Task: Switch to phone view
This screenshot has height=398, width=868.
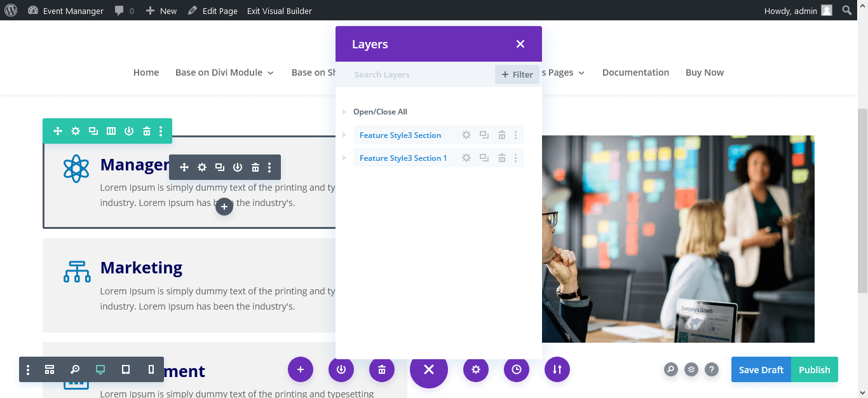Action: [151, 369]
